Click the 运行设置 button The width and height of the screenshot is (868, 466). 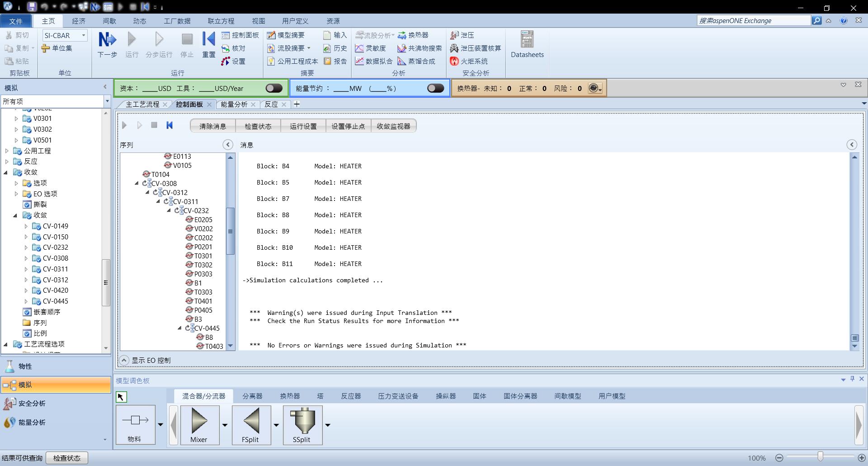303,126
